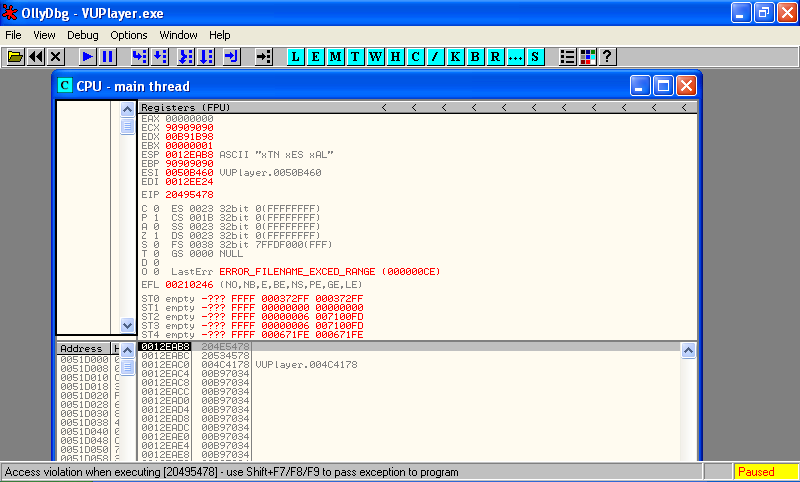Maximize the CPU main thread window

pos(664,86)
